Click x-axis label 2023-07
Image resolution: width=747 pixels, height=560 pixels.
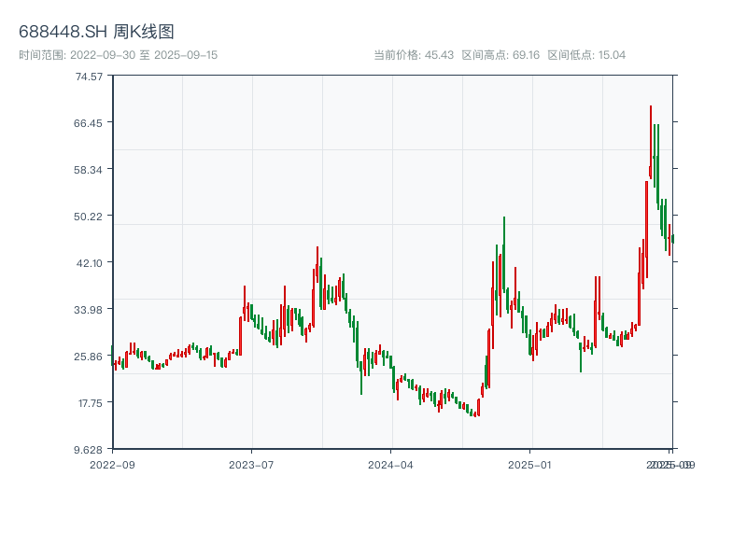(251, 465)
